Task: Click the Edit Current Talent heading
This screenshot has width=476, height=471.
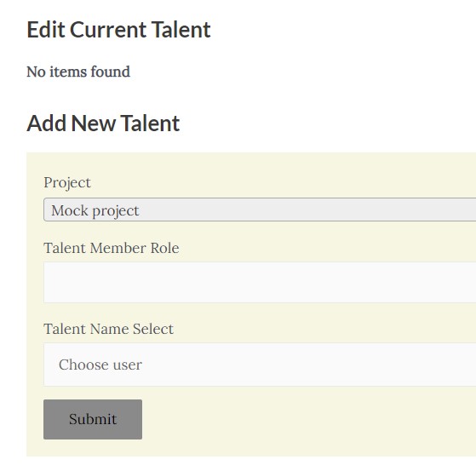Action: coord(118,30)
